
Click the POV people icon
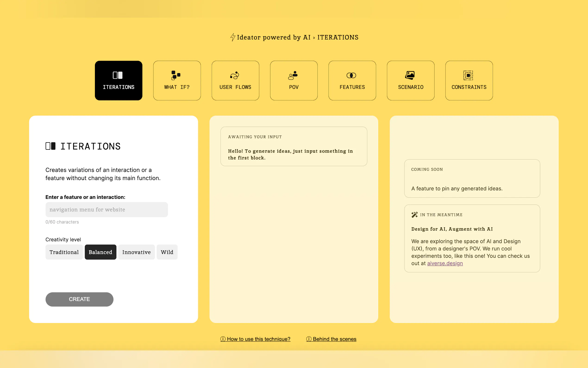pyautogui.click(x=293, y=75)
